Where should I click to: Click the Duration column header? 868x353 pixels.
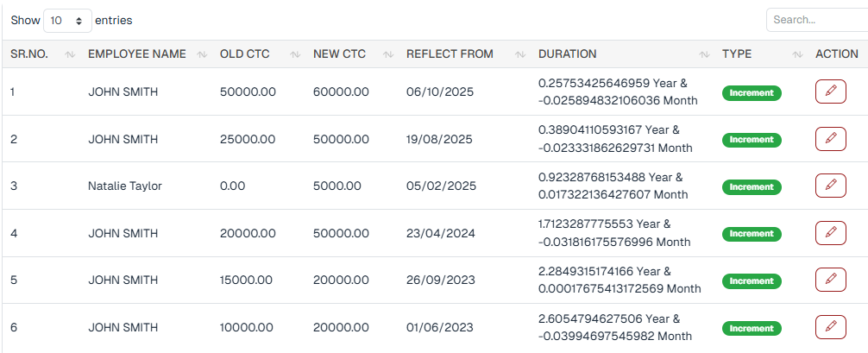(x=567, y=54)
